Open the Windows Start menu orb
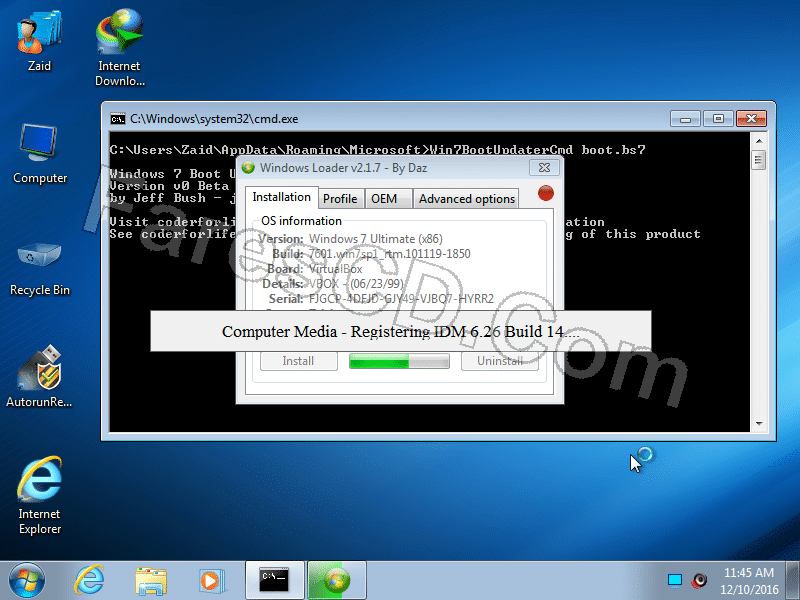Viewport: 800px width, 600px height. (x=27, y=581)
